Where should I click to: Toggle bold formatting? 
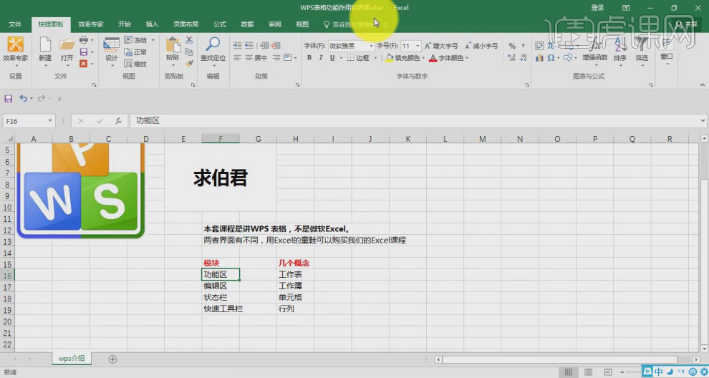[309, 58]
